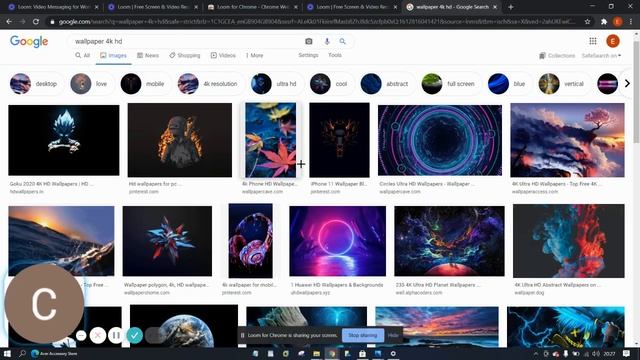
Task: Click the Google logo
Action: [29, 41]
